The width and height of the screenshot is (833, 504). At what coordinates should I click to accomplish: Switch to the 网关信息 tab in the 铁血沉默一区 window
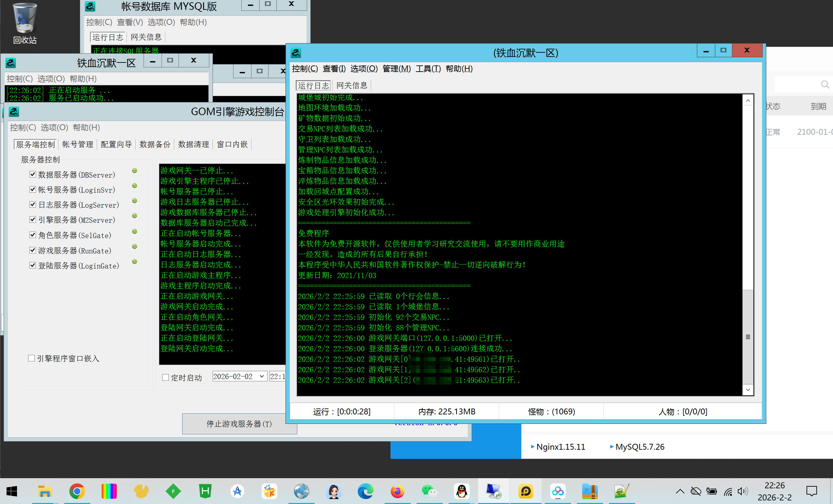coord(352,85)
